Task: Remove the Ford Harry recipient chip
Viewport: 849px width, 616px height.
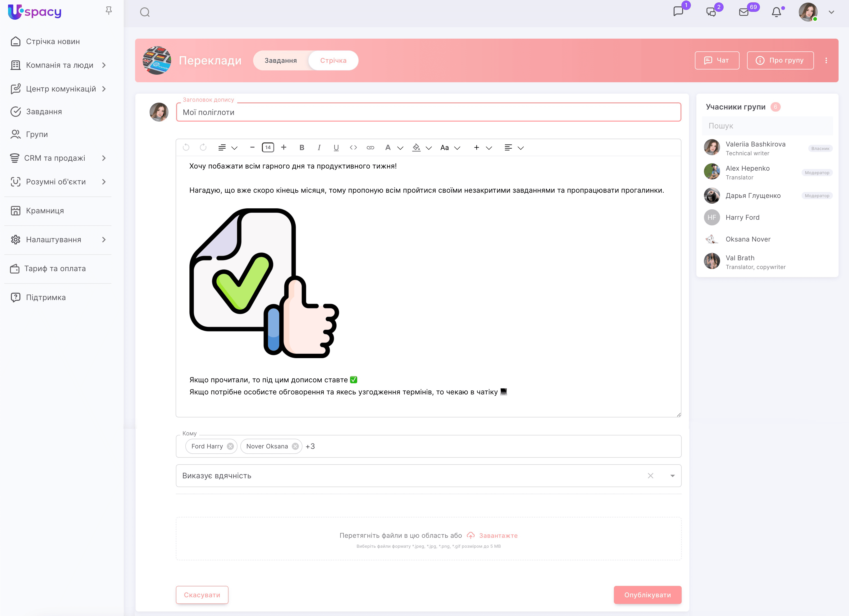Action: coord(231,446)
